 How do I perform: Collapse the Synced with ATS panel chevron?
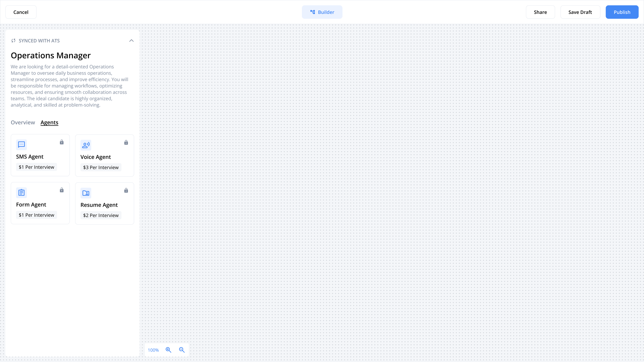131,41
